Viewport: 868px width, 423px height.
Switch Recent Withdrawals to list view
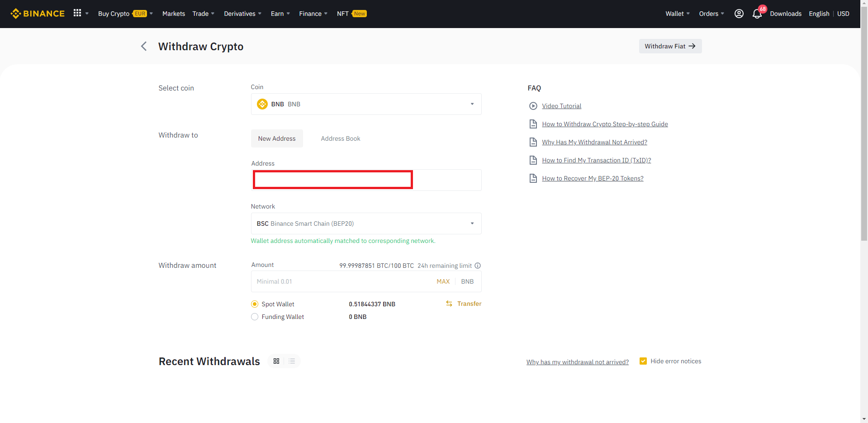pos(292,361)
